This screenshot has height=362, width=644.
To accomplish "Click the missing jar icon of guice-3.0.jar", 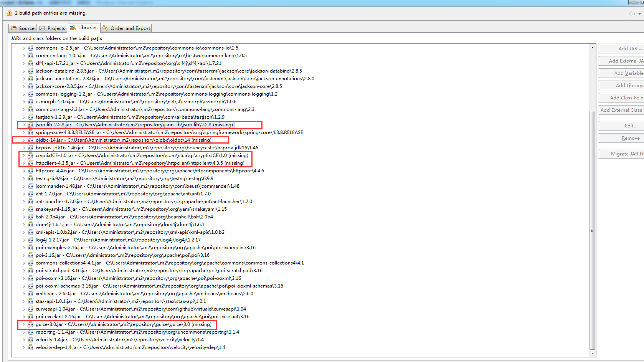I will pyautogui.click(x=30, y=324).
